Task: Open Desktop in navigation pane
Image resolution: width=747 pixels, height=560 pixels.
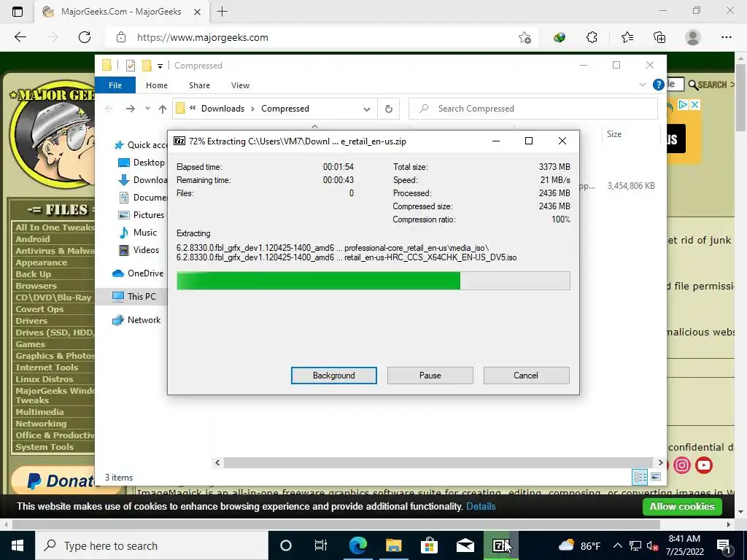Action: click(x=142, y=163)
